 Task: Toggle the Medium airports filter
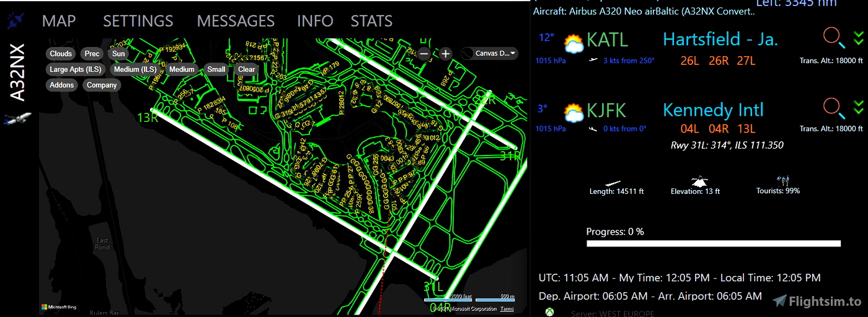[x=182, y=69]
